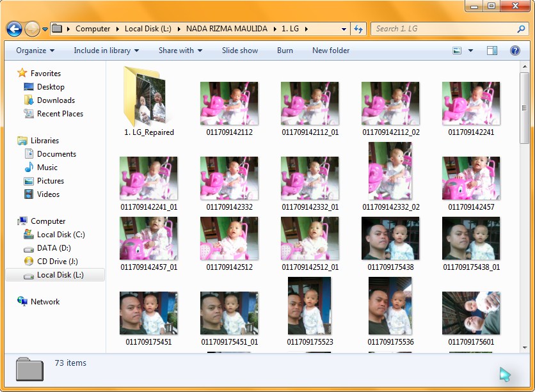This screenshot has width=535, height=392.
Task: Select thumbnail 011709175523
Action: (x=310, y=306)
